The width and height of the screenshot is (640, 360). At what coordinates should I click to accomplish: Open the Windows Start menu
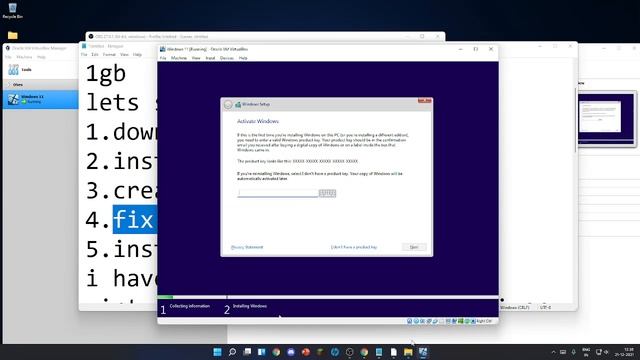pos(218,352)
